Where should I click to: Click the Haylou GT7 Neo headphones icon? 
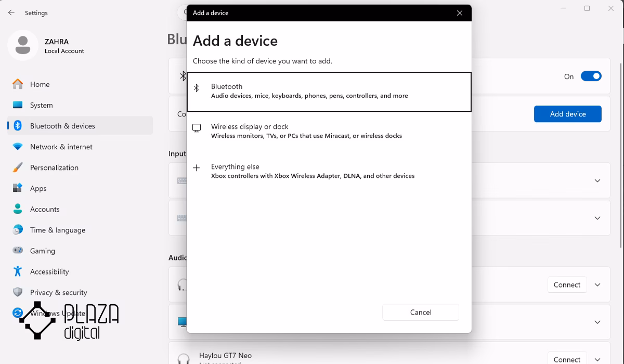pos(183,358)
